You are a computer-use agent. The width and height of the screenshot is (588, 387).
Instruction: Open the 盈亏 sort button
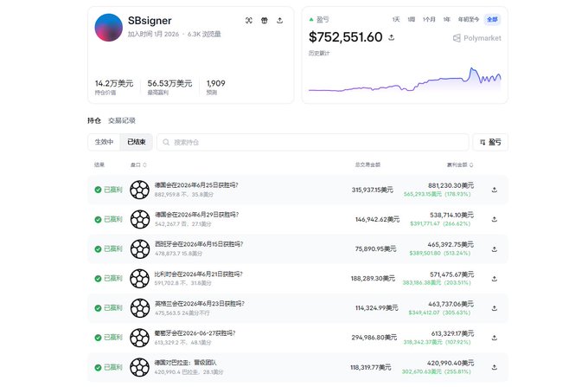[490, 142]
